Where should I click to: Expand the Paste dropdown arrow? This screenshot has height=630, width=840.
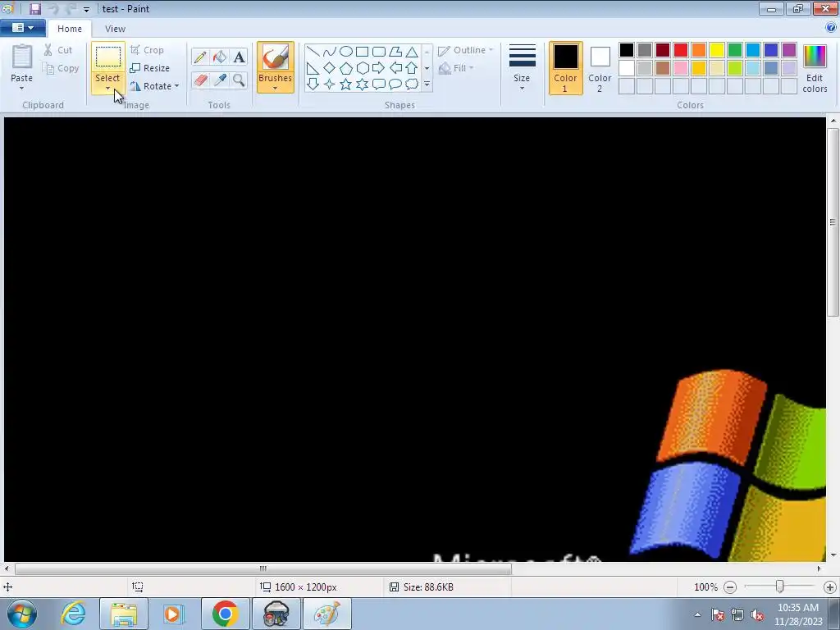coord(21,89)
